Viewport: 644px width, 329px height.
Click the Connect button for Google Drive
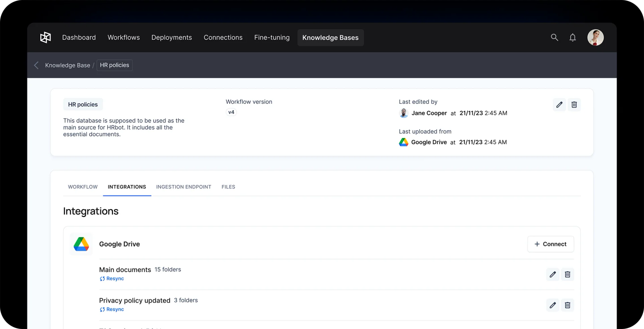tap(550, 244)
